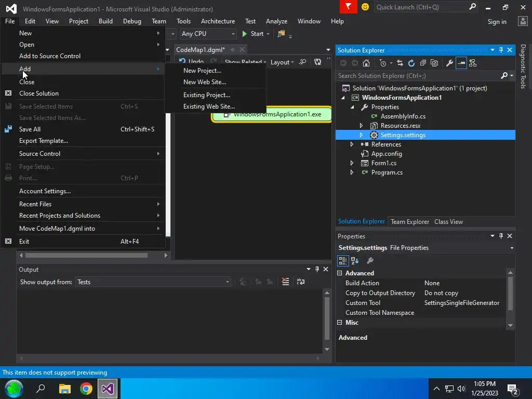Click the Quick Launch input box

tap(421, 7)
